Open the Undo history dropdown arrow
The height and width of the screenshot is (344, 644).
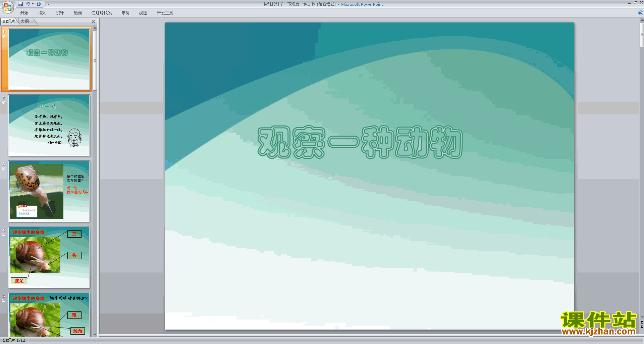tap(33, 4)
